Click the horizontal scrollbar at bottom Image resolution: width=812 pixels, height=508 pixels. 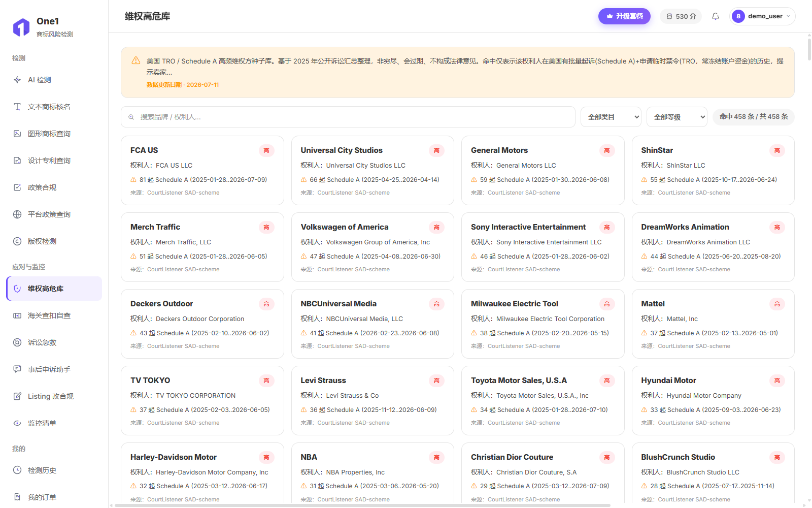362,505
